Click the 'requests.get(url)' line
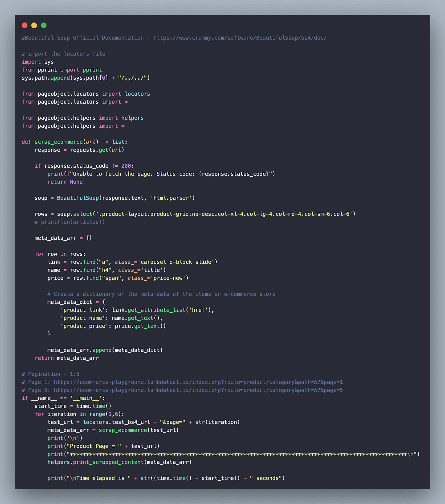Screen dimensions: 445x504 click(x=79, y=150)
